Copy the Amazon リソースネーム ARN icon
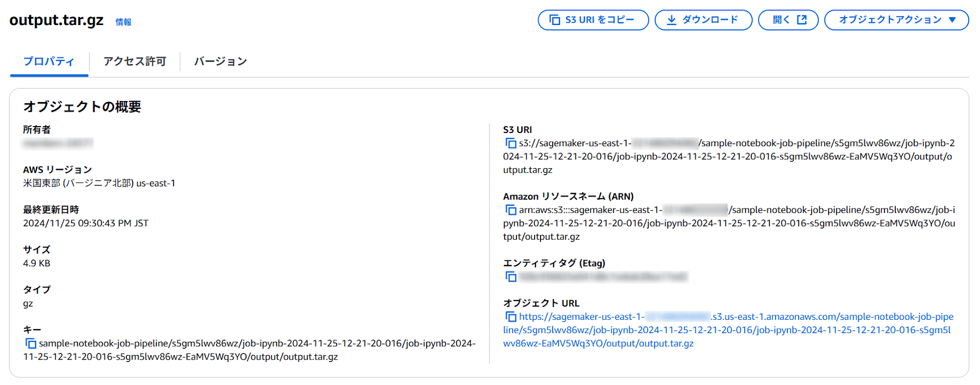 pos(511,210)
